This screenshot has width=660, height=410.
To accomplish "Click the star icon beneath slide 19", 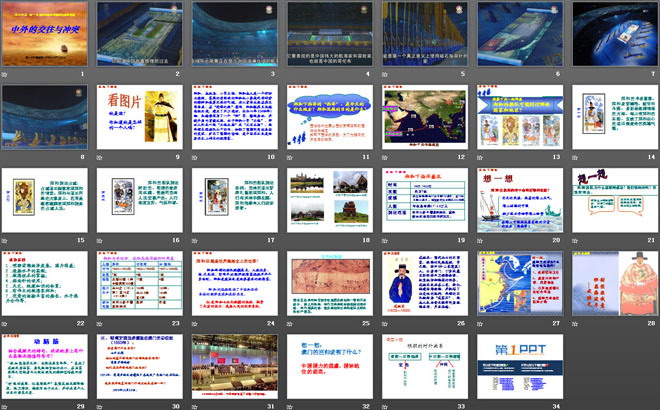I will pos(386,240).
